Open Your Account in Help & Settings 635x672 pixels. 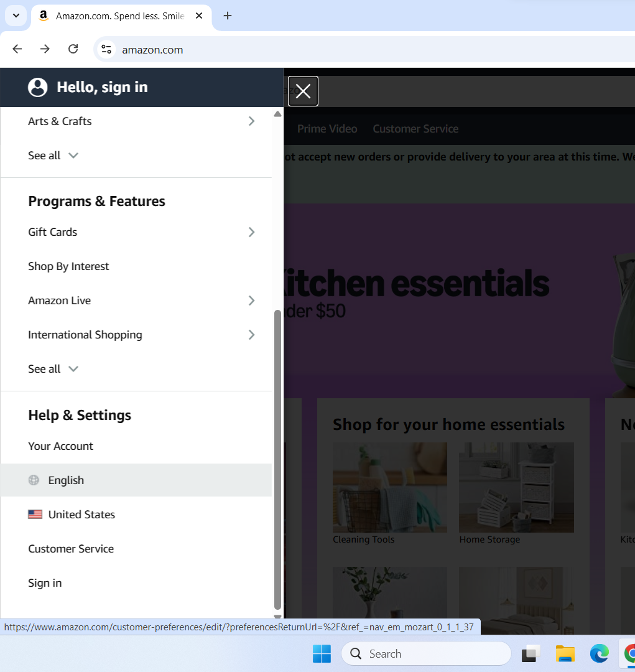(136, 446)
